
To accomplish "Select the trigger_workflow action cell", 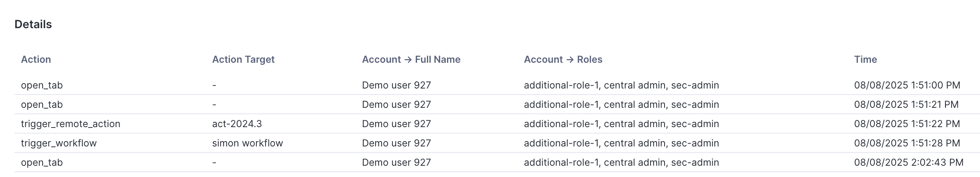I will pos(59,143).
